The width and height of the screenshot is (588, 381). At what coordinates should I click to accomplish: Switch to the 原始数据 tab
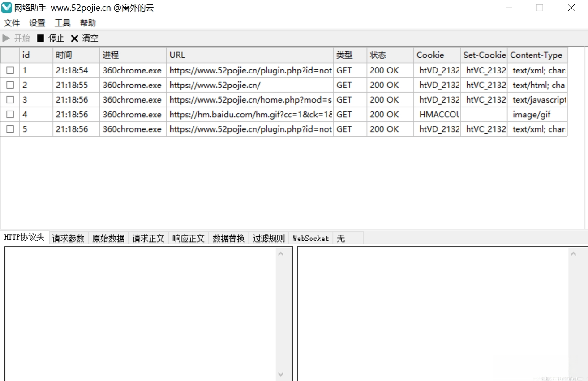[108, 239]
